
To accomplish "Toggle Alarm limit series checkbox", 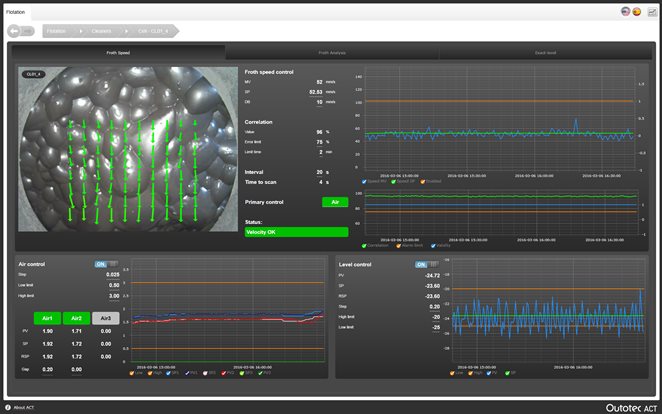I will [399, 246].
